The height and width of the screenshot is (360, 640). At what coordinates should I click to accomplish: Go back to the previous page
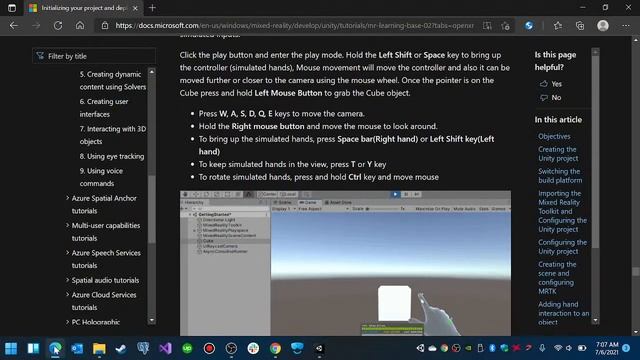[14, 25]
